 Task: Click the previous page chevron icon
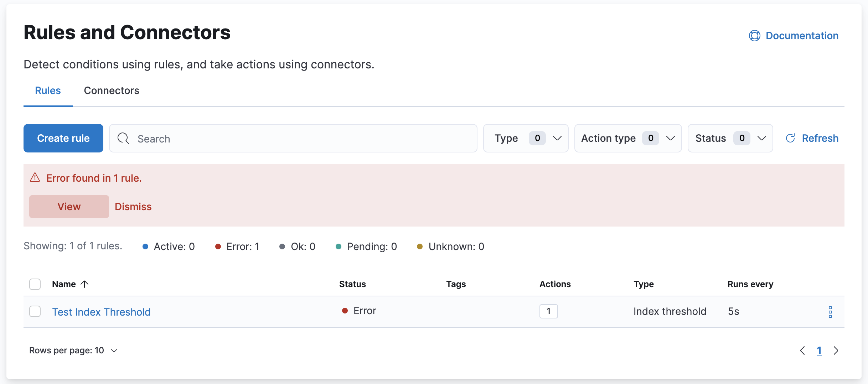pyautogui.click(x=803, y=351)
